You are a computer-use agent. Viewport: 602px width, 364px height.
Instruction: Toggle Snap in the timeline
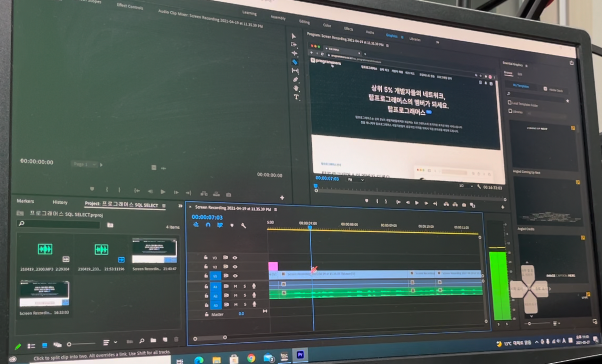tap(208, 225)
